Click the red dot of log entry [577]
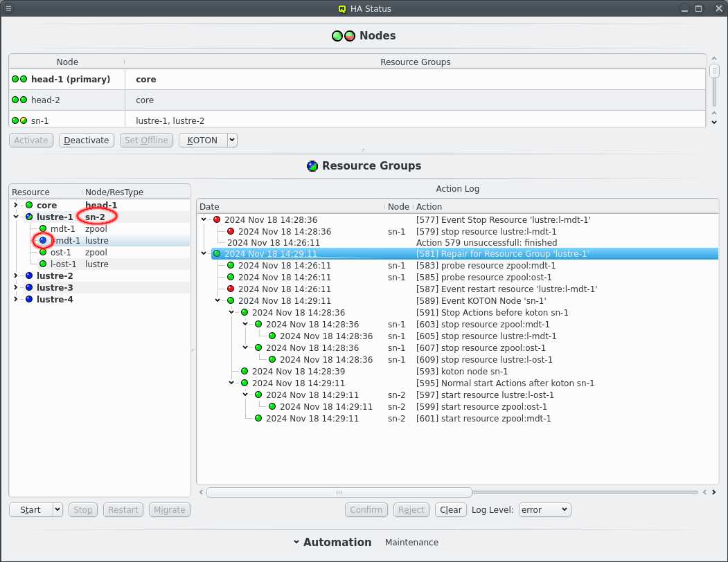This screenshot has width=728, height=562. [x=217, y=219]
